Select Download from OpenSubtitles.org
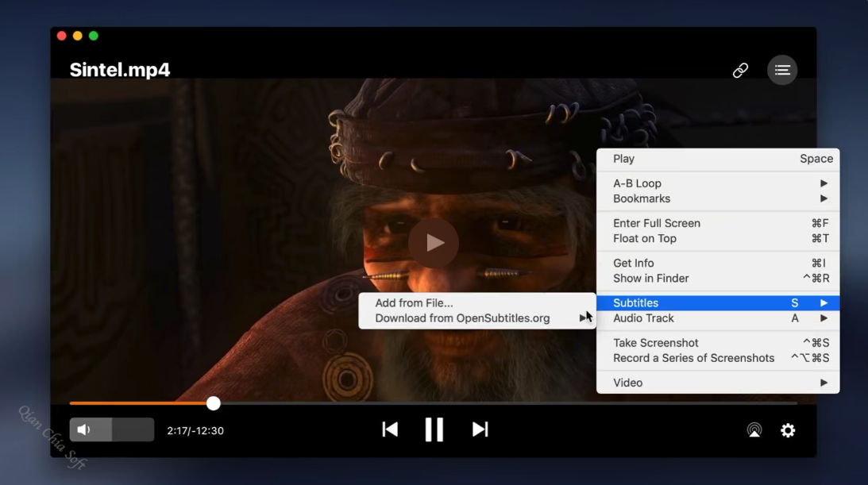This screenshot has width=868, height=485. click(477, 318)
